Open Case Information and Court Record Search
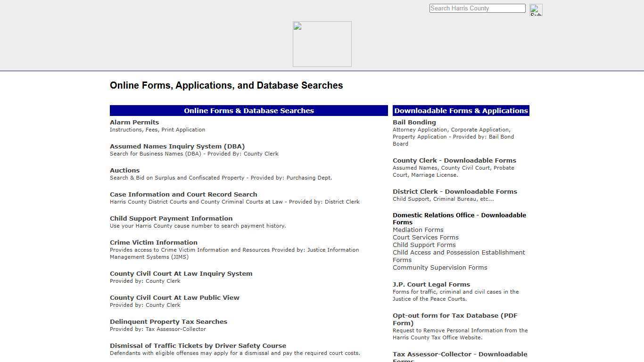 pyautogui.click(x=183, y=194)
